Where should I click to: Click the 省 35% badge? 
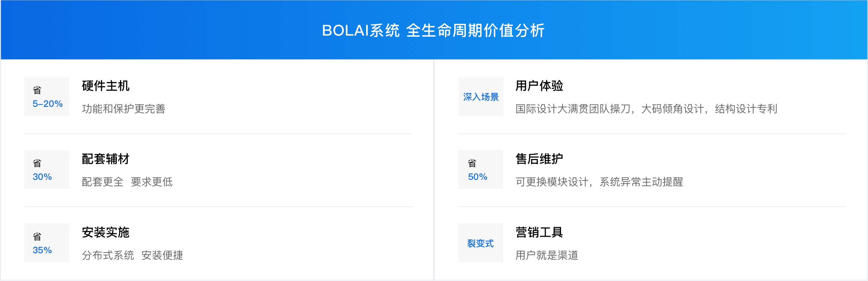47,243
